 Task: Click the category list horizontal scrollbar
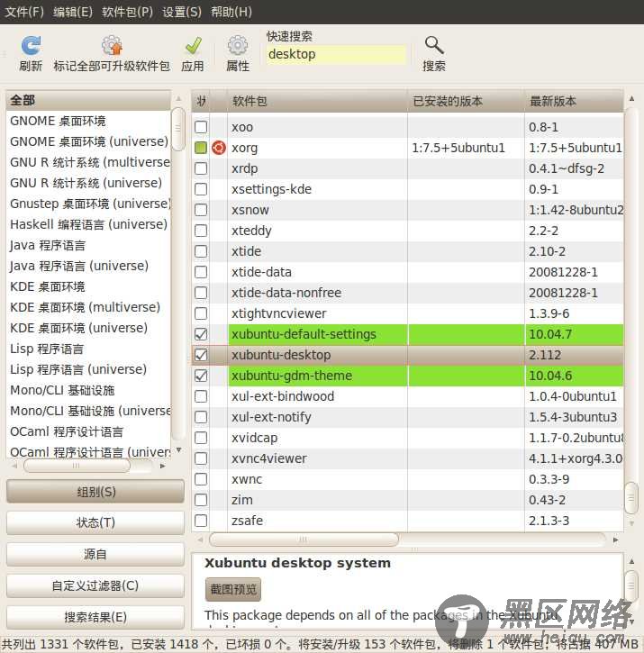pyautogui.click(x=77, y=466)
